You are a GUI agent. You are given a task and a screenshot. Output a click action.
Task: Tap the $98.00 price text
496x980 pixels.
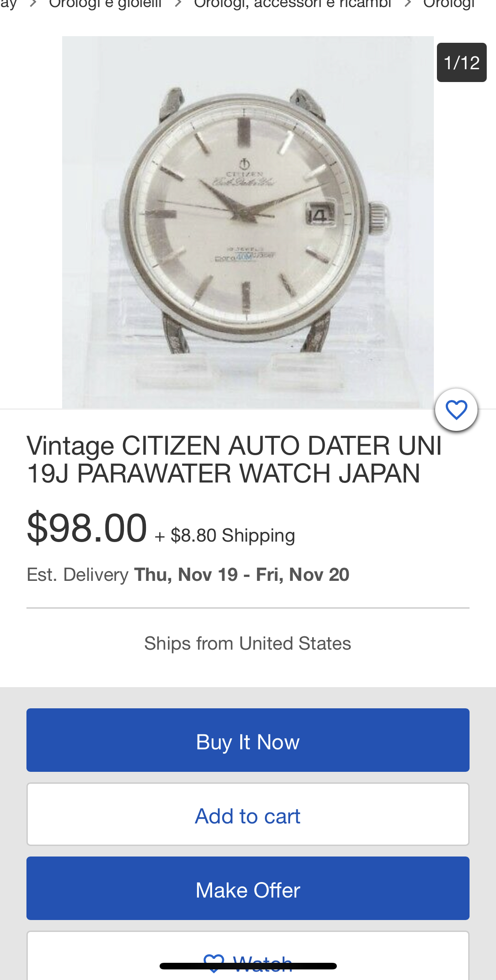click(87, 528)
